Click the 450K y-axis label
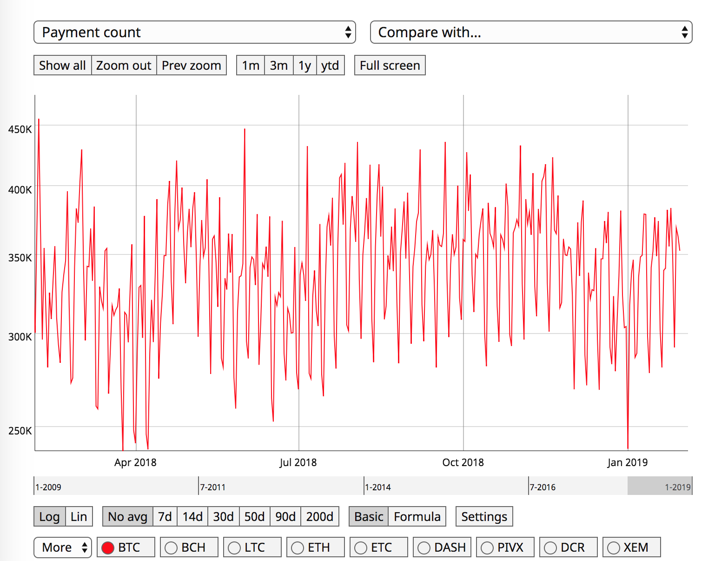 tap(20, 129)
